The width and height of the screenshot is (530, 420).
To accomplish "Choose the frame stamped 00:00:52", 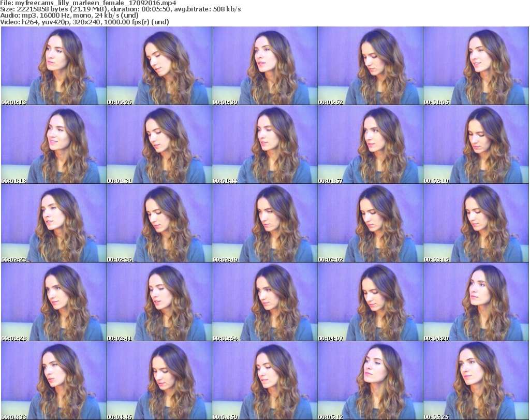I will 370,66.
